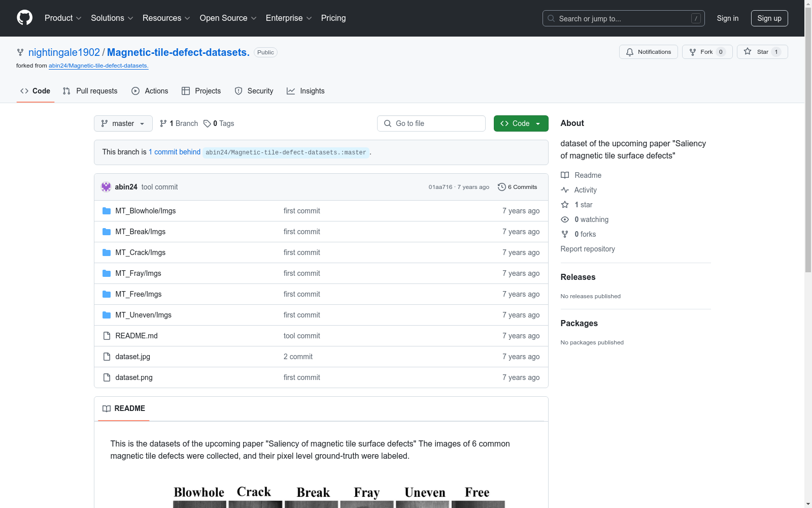Expand the Open Source menu
Viewport: 812px width, 508px height.
[228, 18]
